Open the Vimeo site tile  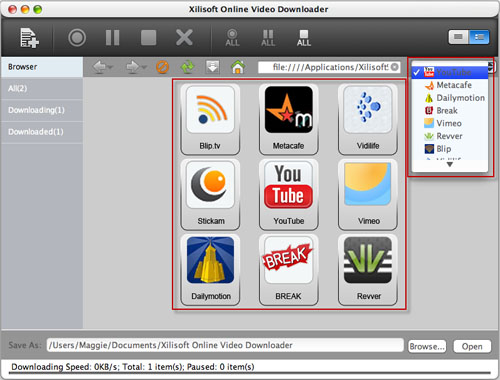(368, 194)
